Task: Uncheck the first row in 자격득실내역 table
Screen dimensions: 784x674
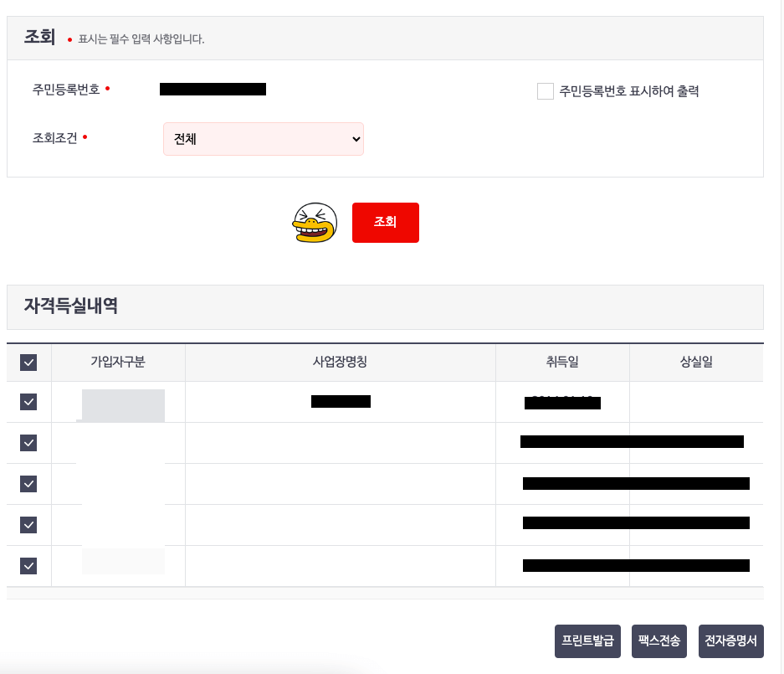Action: pyautogui.click(x=28, y=402)
